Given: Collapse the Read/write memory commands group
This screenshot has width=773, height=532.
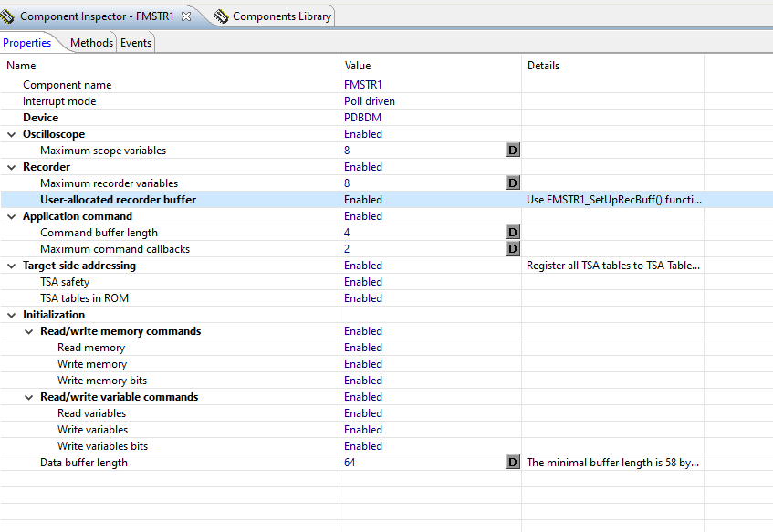Looking at the screenshot, I should pyautogui.click(x=28, y=331).
